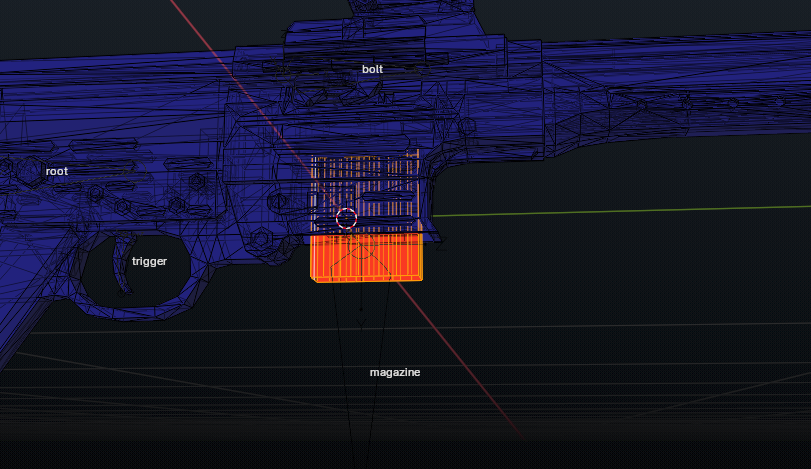
Task: Select the "magazine" bone label
Action: coord(394,372)
